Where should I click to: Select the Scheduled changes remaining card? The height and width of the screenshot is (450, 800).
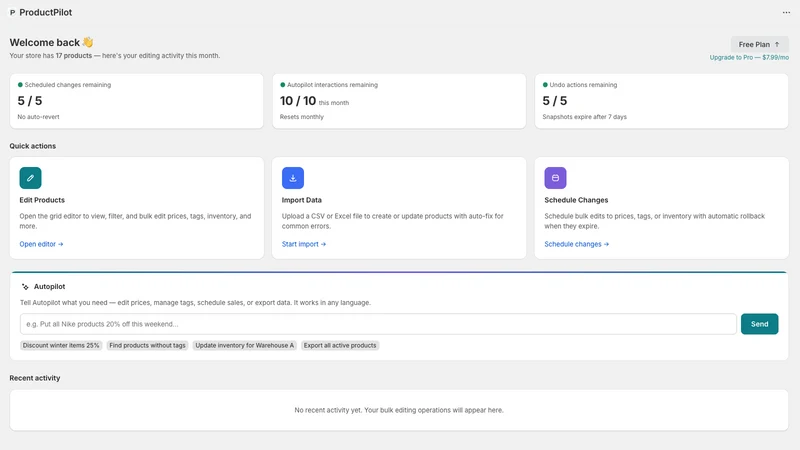click(x=137, y=101)
